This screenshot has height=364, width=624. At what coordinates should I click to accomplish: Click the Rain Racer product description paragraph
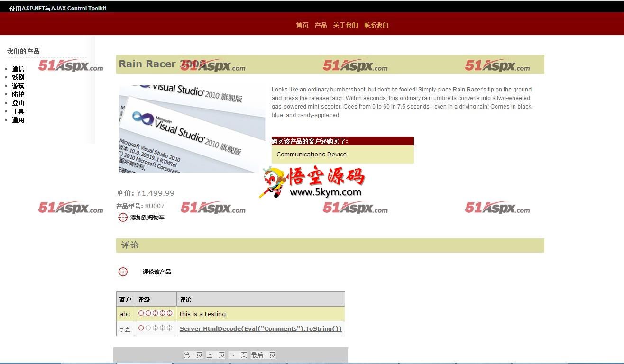pyautogui.click(x=402, y=102)
